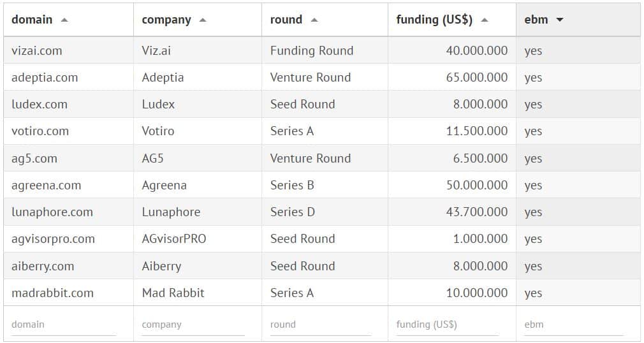The height and width of the screenshot is (343, 644).
Task: Click the Agreena company name
Action: pos(164,186)
